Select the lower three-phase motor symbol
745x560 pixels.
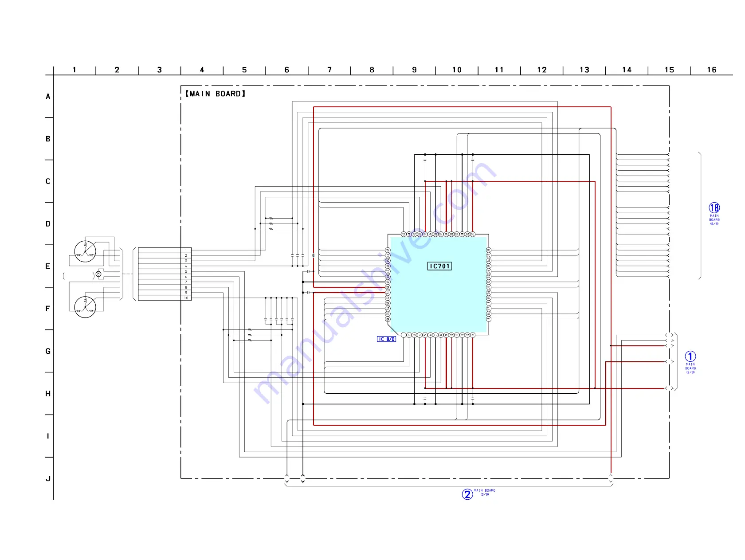pos(85,307)
